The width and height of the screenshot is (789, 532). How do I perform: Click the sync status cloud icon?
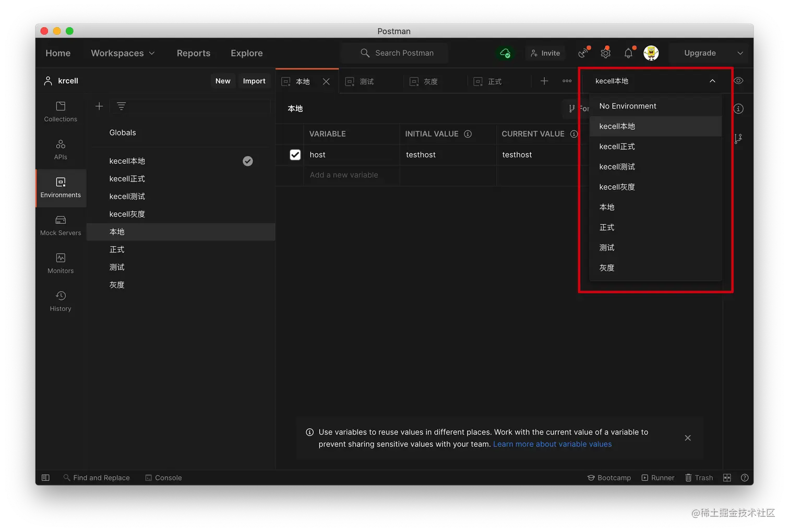[x=505, y=53]
